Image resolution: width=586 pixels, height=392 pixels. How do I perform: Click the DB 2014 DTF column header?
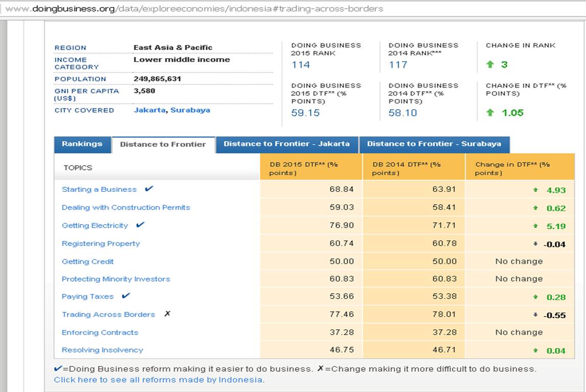(x=413, y=167)
